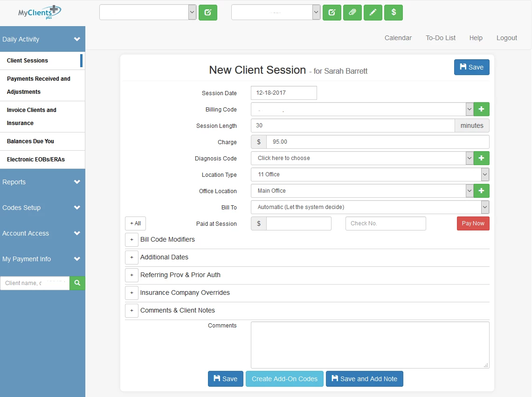Open Invoice Clients and Insurance
Screen dimensions: 532x397
[42, 117]
